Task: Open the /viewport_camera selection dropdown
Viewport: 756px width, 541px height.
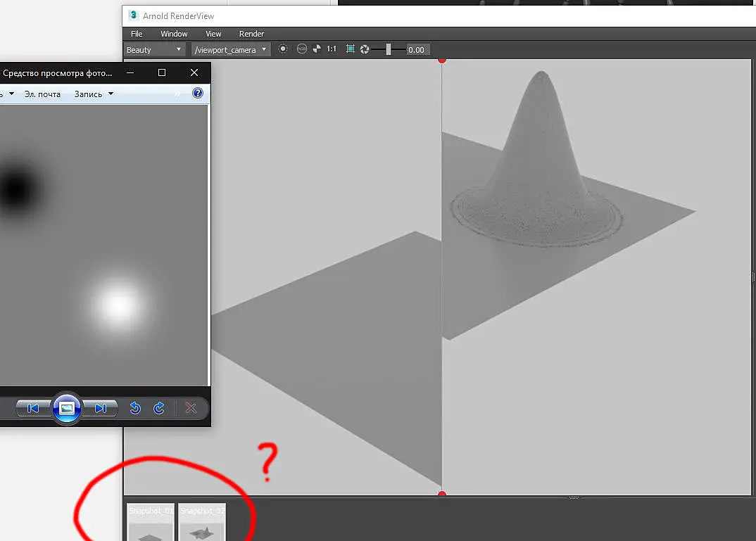Action: point(230,50)
